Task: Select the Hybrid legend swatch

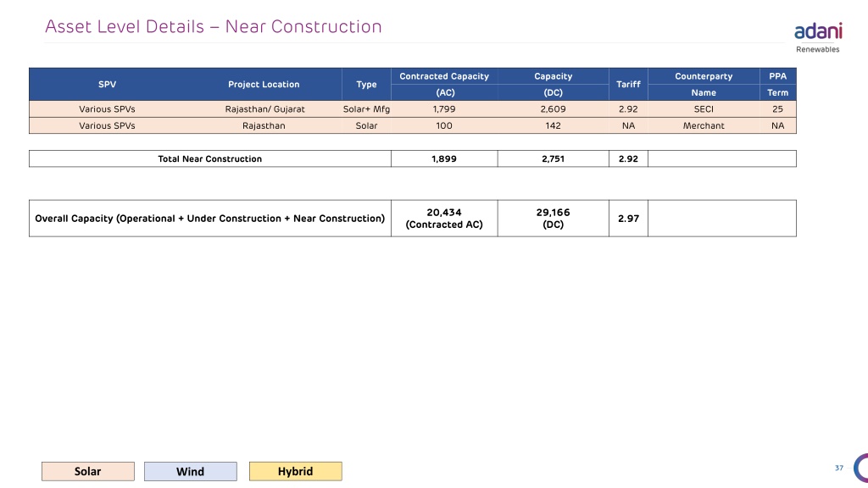Action: point(296,471)
